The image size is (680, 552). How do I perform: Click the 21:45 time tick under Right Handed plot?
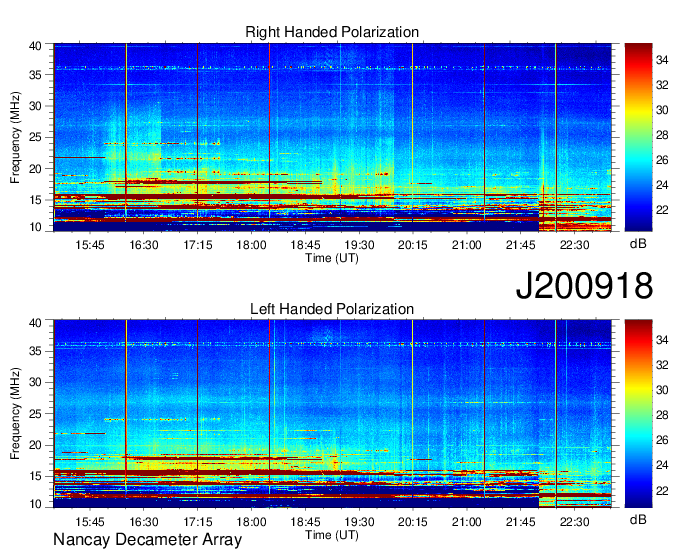tap(520, 245)
